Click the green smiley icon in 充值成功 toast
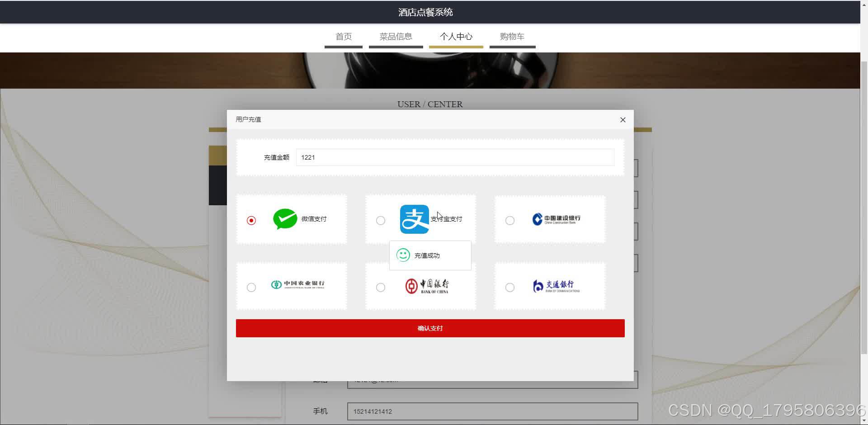The width and height of the screenshot is (868, 425). 403,255
